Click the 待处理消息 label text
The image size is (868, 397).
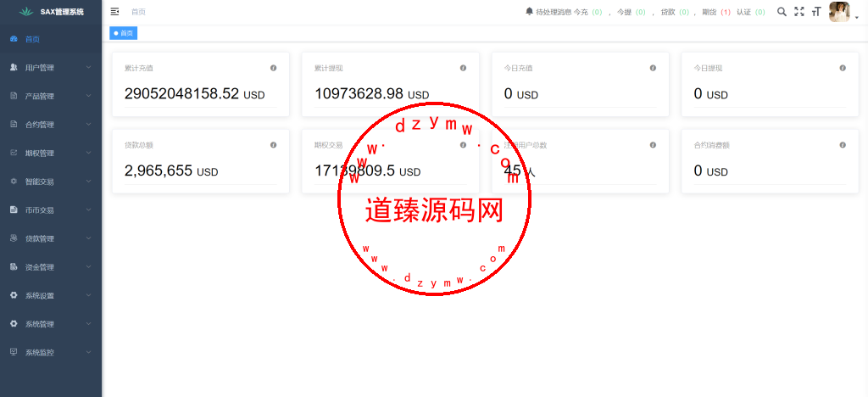[554, 12]
